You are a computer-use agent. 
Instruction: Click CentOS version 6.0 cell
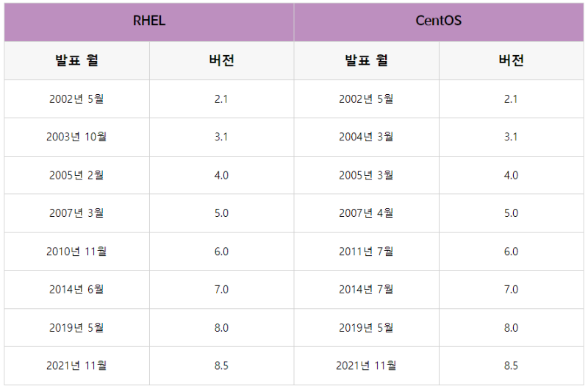point(512,251)
